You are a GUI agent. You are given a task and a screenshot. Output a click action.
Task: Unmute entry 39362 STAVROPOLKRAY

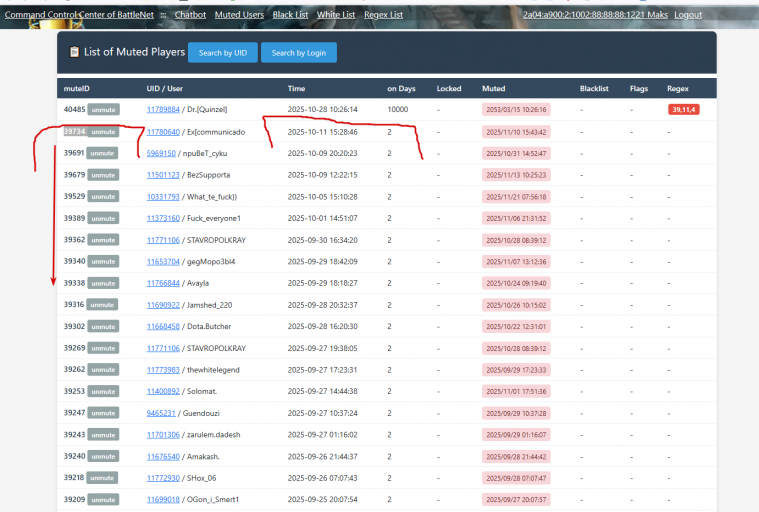(104, 240)
